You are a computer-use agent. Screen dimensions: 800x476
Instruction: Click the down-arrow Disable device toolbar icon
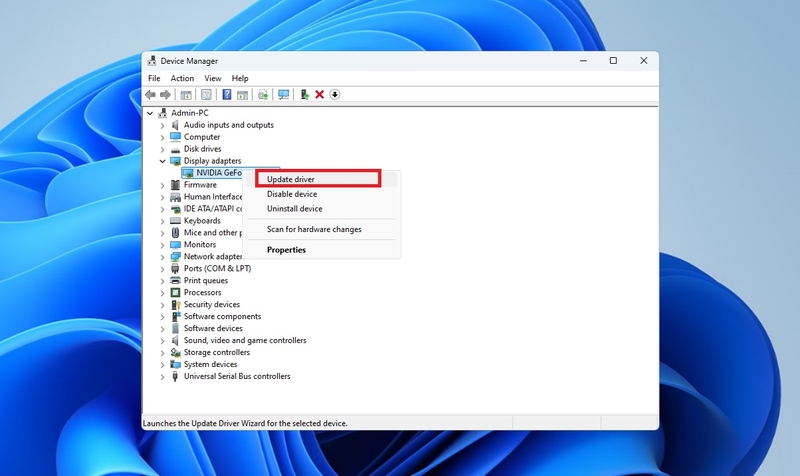335,94
